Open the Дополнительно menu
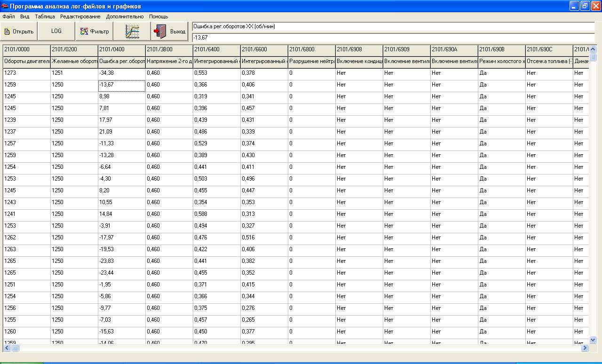 pyautogui.click(x=125, y=16)
